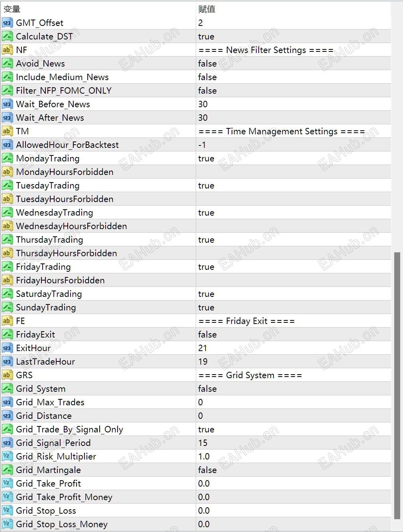Viewport: 403px width, 532px height.
Task: Click the integer icon beside Wait_After_News
Action: 7,118
